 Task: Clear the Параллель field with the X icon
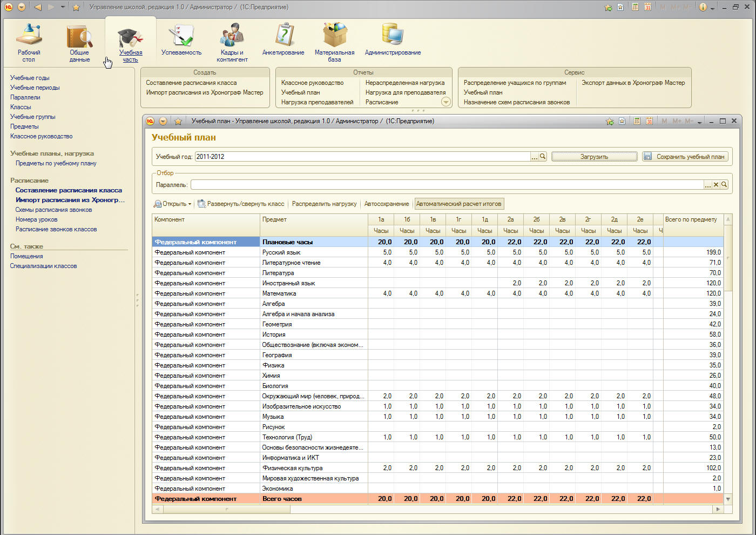(x=716, y=184)
